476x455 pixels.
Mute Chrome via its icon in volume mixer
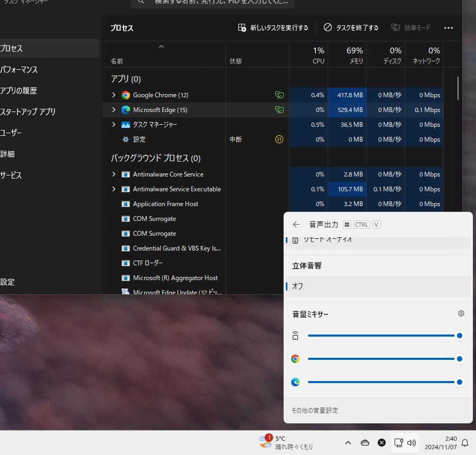tap(295, 359)
